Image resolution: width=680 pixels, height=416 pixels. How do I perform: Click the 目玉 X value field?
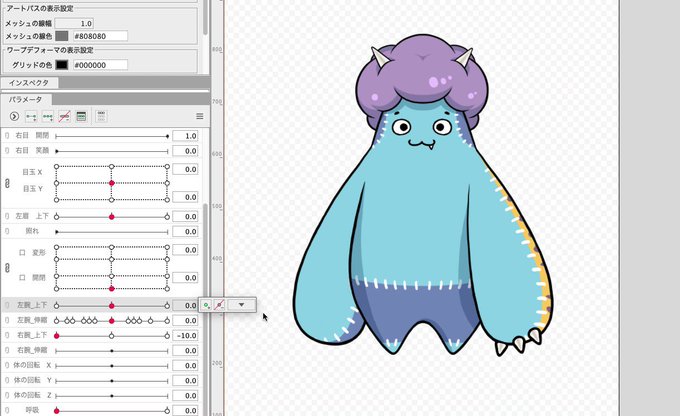(185, 169)
